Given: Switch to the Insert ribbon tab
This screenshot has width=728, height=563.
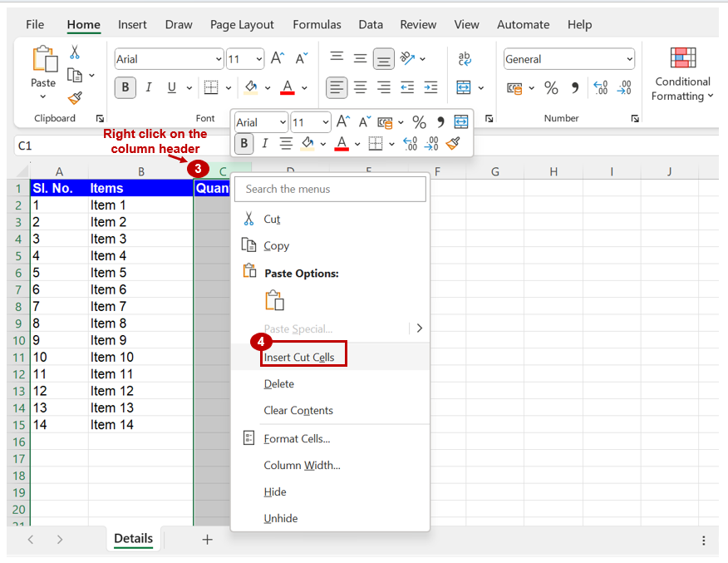Looking at the screenshot, I should click(132, 25).
